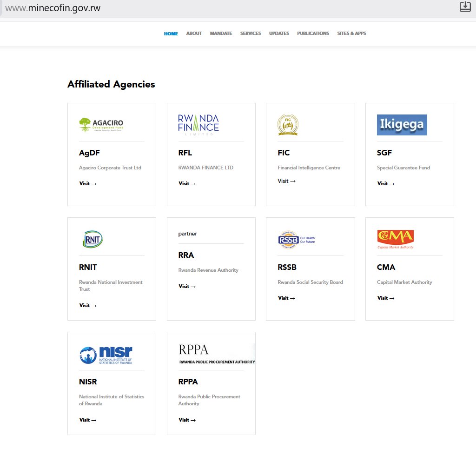The height and width of the screenshot is (450, 476).
Task: Open the SERVICES menu item
Action: click(x=251, y=34)
